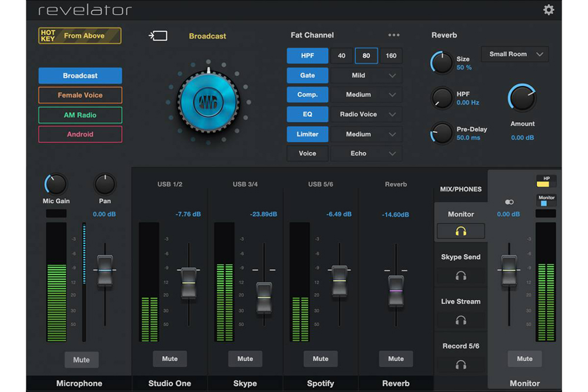Screen dimensions: 588x392
Task: Choose the AM Radio preset
Action: point(80,115)
